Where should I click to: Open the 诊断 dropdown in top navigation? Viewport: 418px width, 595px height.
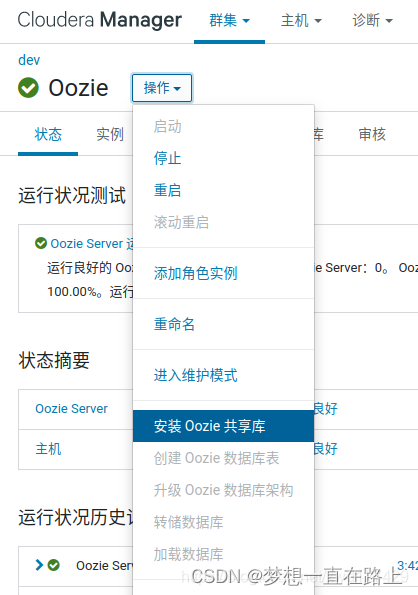click(372, 20)
